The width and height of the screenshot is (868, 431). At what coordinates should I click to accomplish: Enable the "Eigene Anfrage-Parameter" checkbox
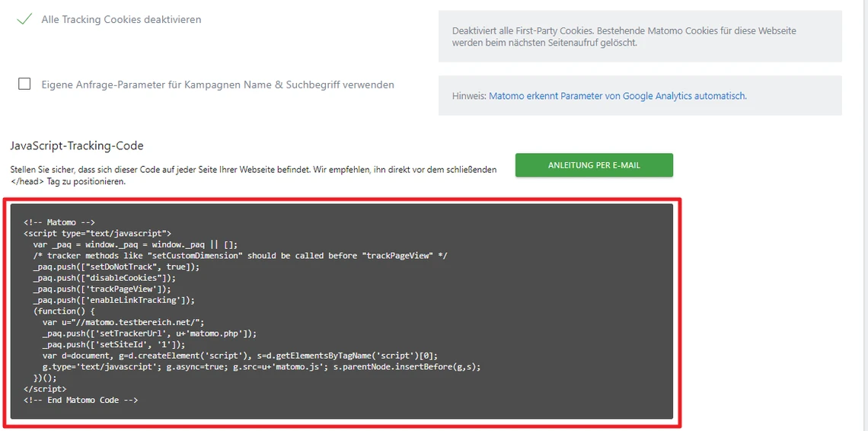click(24, 85)
